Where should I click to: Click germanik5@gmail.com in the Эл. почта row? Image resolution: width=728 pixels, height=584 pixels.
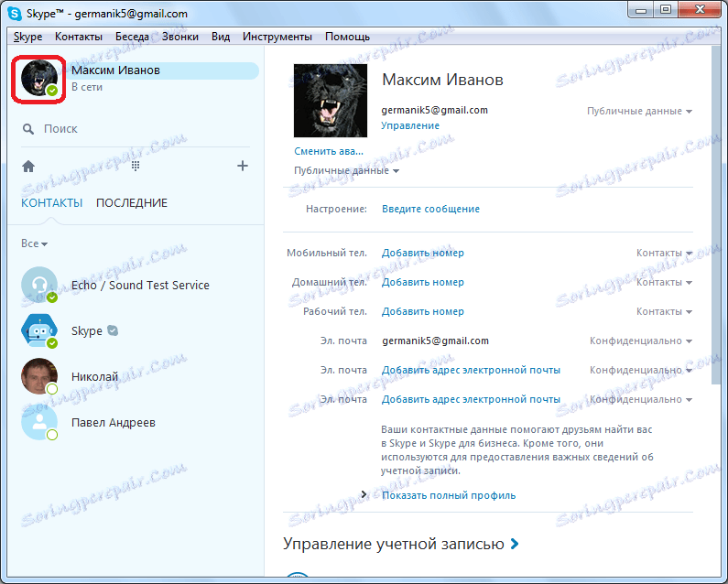tap(435, 341)
